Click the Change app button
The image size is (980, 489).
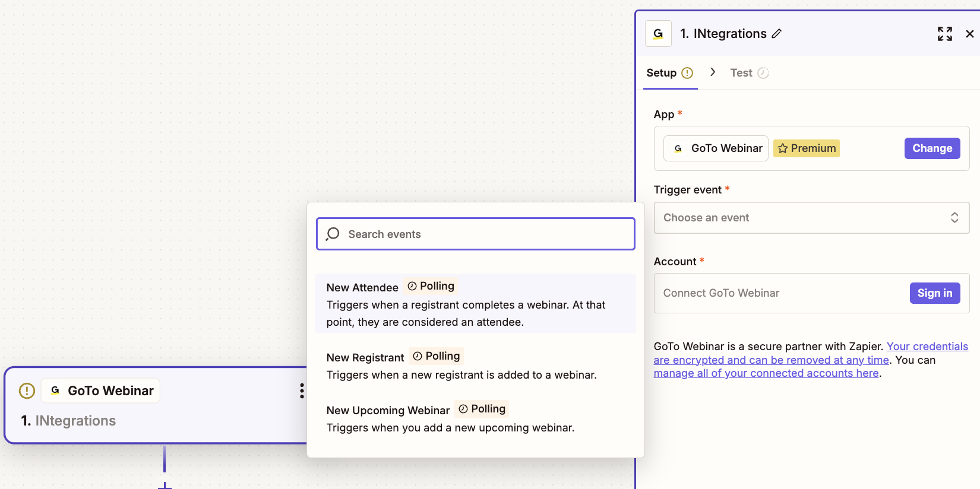[x=932, y=148]
